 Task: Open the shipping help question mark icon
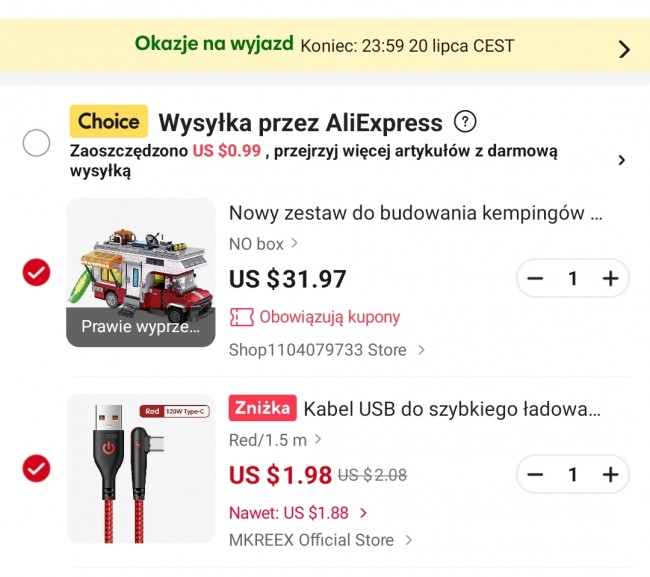tap(465, 122)
